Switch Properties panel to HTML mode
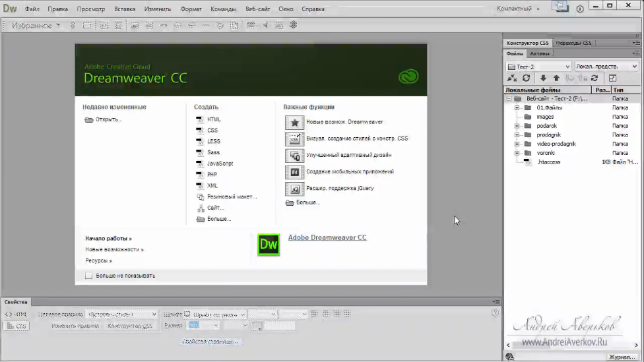Image resolution: width=644 pixels, height=362 pixels. pyautogui.click(x=16, y=314)
